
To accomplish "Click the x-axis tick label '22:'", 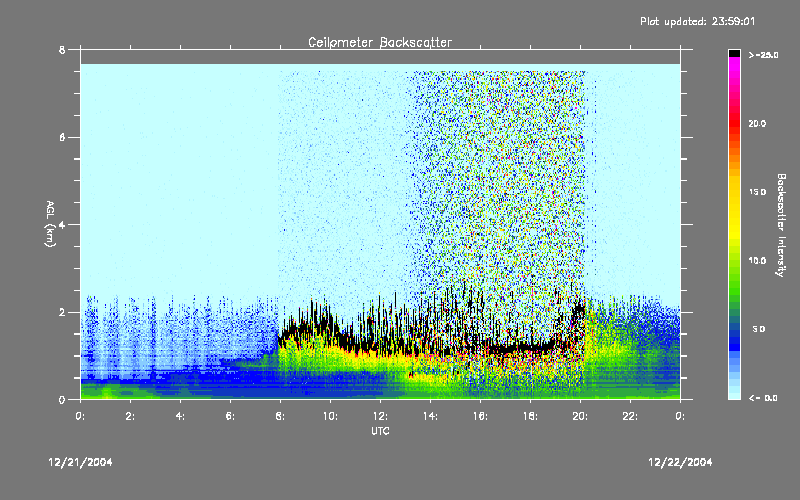I will [630, 416].
